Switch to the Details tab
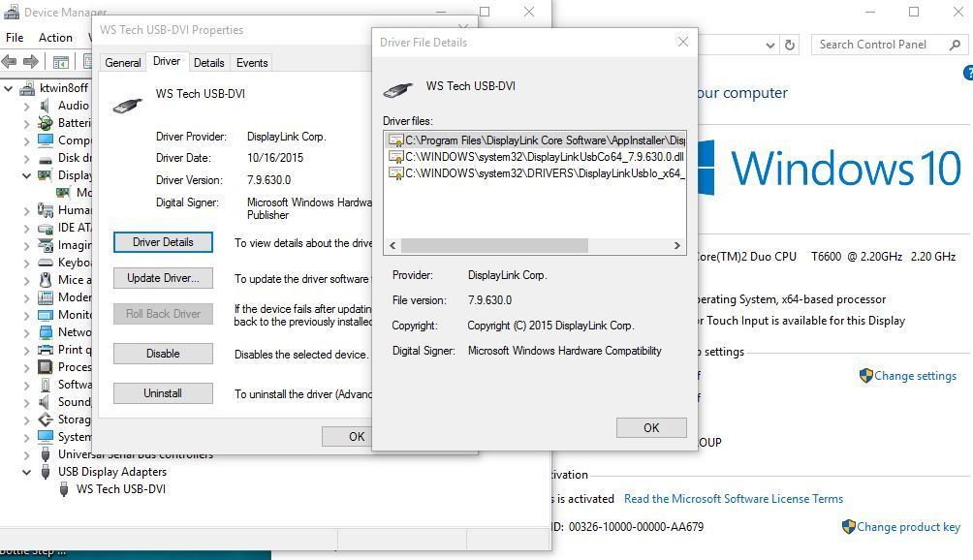The image size is (973, 560). (208, 63)
